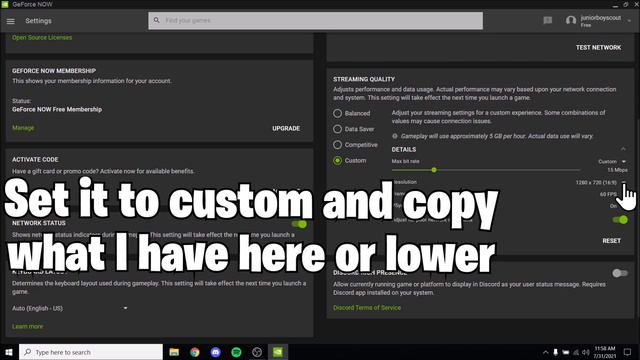
Task: Toggle the adjust for poor network conditions switch
Action: [620, 220]
